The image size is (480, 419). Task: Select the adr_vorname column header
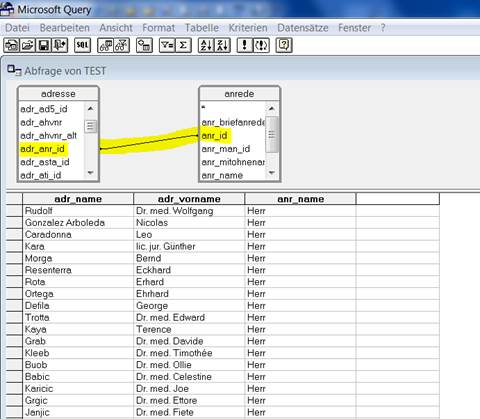[189, 199]
